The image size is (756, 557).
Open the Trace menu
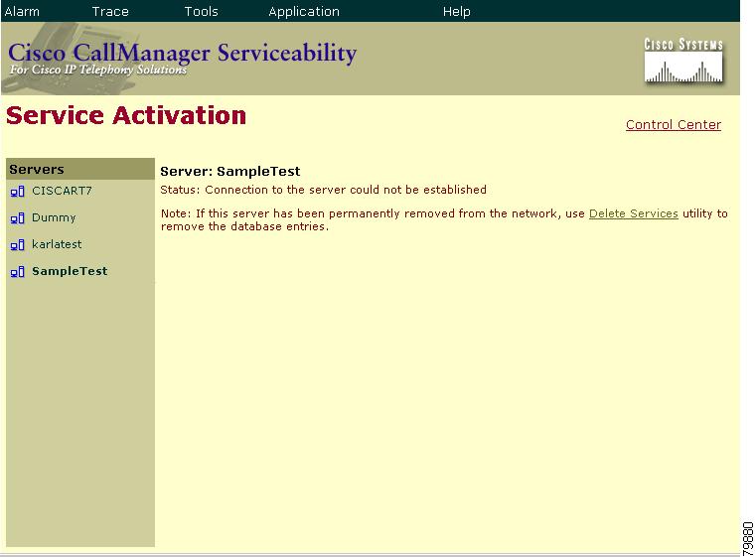coord(110,11)
